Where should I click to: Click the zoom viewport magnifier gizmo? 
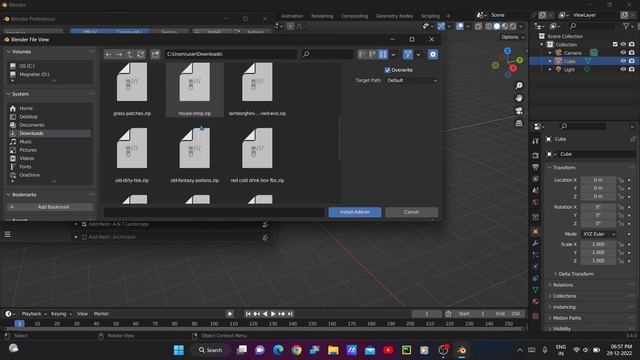tap(519, 86)
